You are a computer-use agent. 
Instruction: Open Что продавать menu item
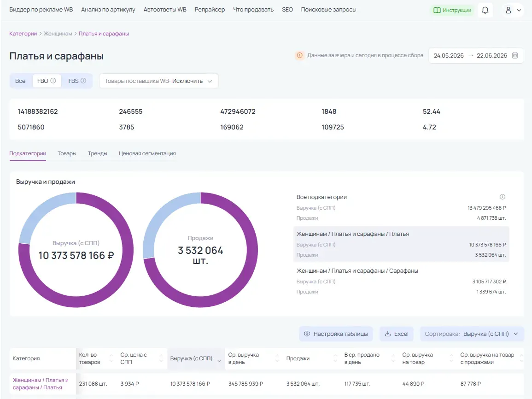tap(253, 10)
